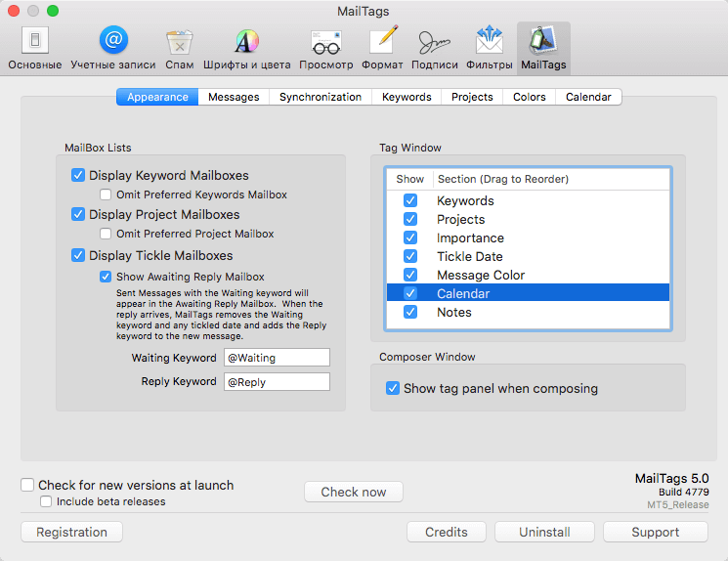Screen dimensions: 728x561
Task: Toggle the Notes section show checkbox
Action: pyautogui.click(x=410, y=312)
